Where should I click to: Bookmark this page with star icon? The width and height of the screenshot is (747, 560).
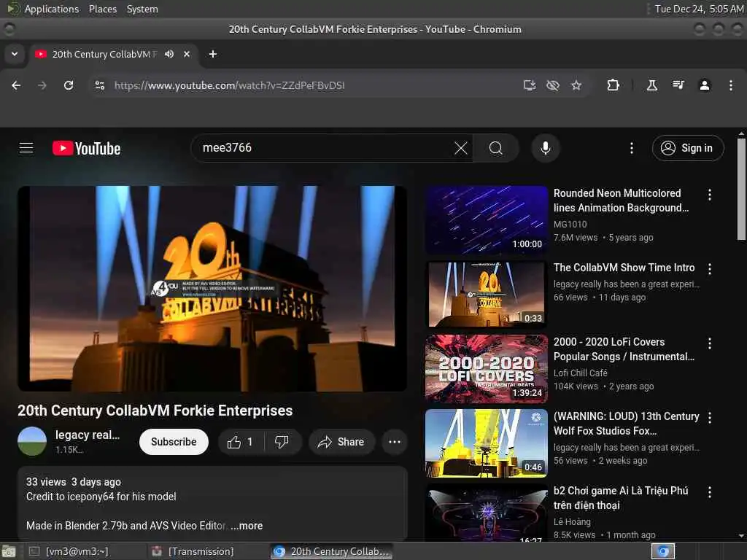(576, 85)
